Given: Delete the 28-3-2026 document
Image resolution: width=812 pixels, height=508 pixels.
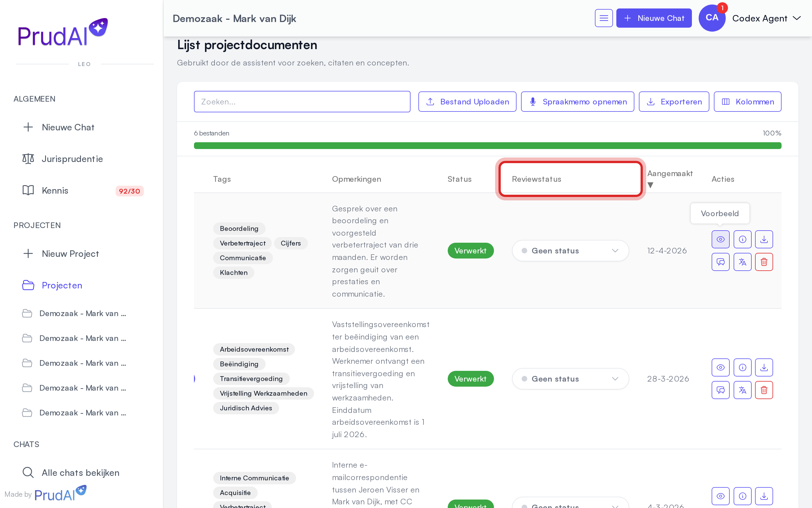Looking at the screenshot, I should (x=764, y=390).
